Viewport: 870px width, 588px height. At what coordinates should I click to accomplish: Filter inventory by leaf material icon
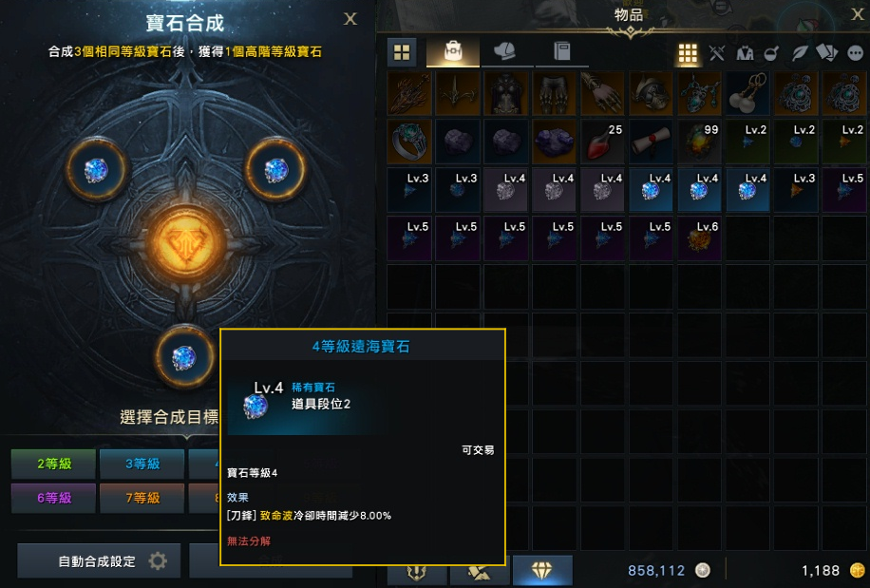[x=800, y=53]
